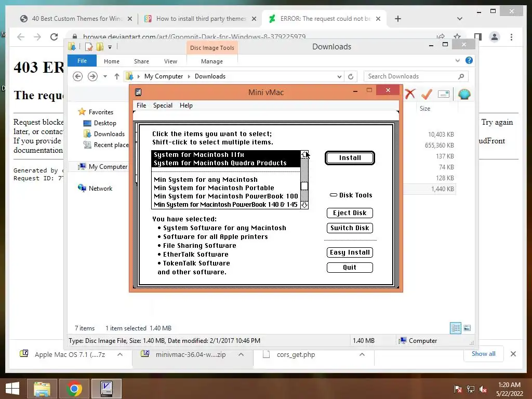Click quick access new folder icon
Screen dimensions: 532x399
tap(100, 47)
